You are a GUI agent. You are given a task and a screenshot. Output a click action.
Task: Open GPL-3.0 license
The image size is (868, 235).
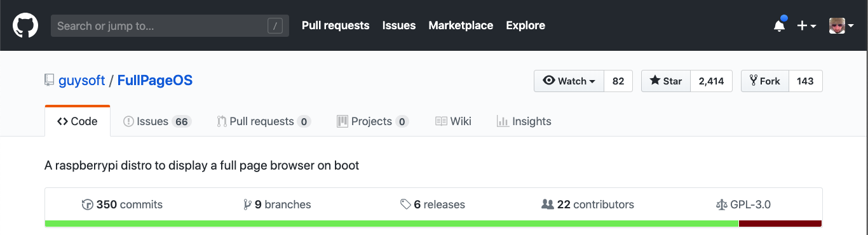click(x=743, y=205)
